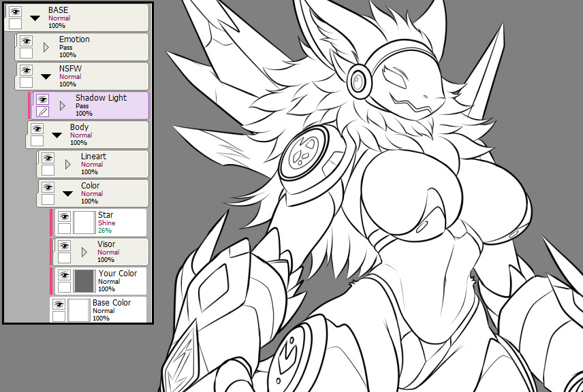
Task: Click the Pass mode on Emotion
Action: [x=66, y=47]
